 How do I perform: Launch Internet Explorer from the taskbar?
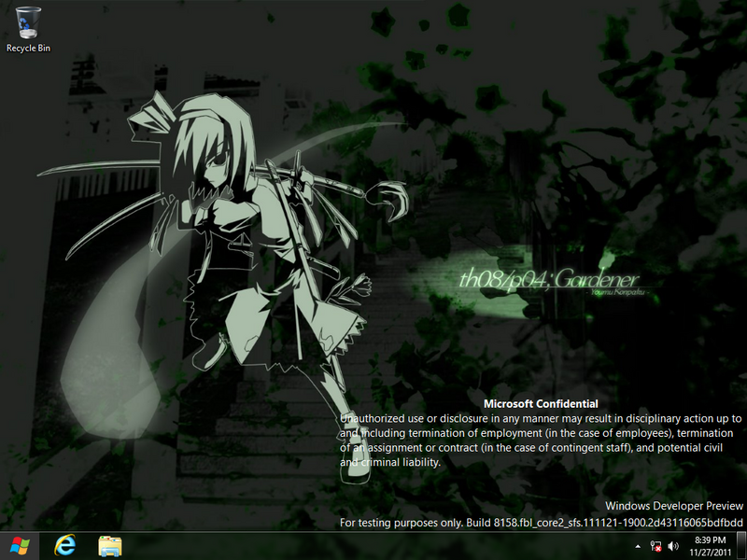point(64,546)
